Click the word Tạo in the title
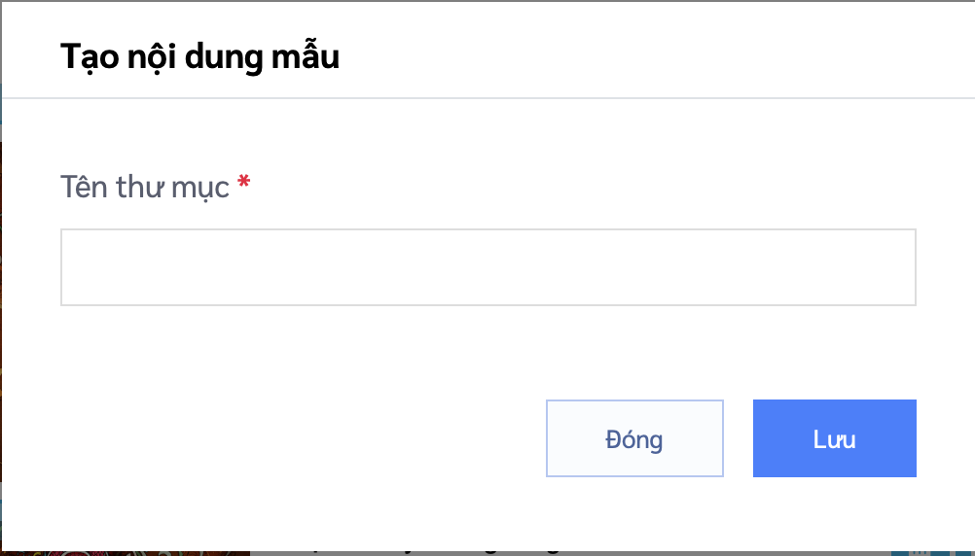977x556 pixels. 89,57
